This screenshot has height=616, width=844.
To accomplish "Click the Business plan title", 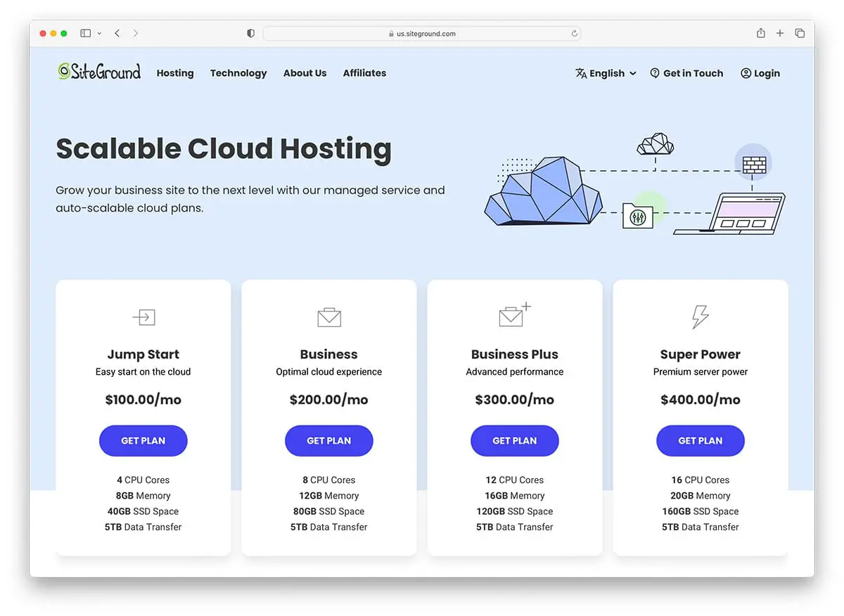I will pyautogui.click(x=329, y=354).
